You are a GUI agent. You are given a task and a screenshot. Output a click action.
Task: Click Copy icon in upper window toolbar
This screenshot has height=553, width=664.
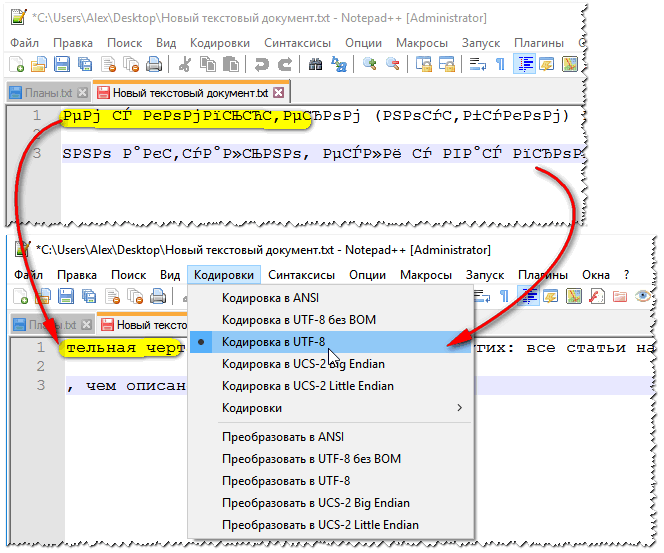point(208,64)
